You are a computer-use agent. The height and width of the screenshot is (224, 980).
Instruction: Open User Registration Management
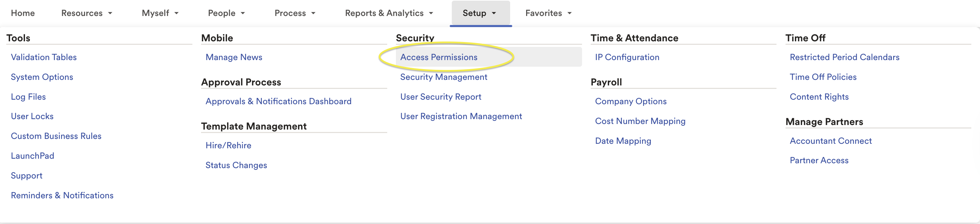pyautogui.click(x=461, y=116)
